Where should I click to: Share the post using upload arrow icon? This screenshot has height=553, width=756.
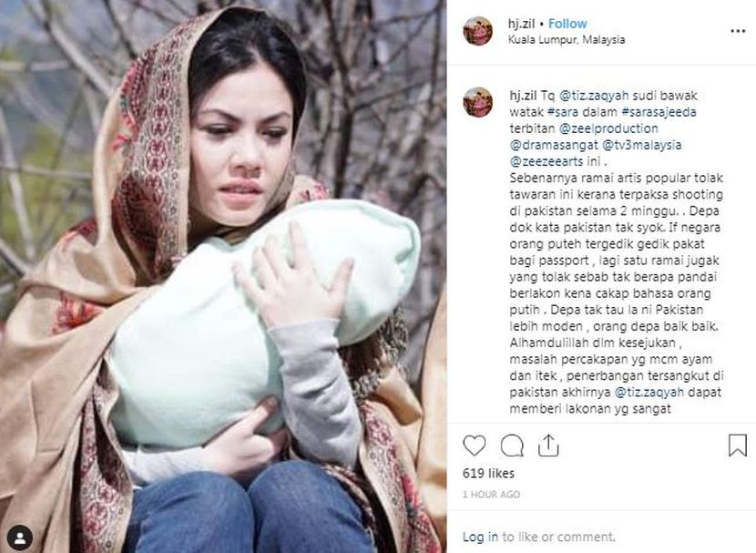(x=548, y=445)
